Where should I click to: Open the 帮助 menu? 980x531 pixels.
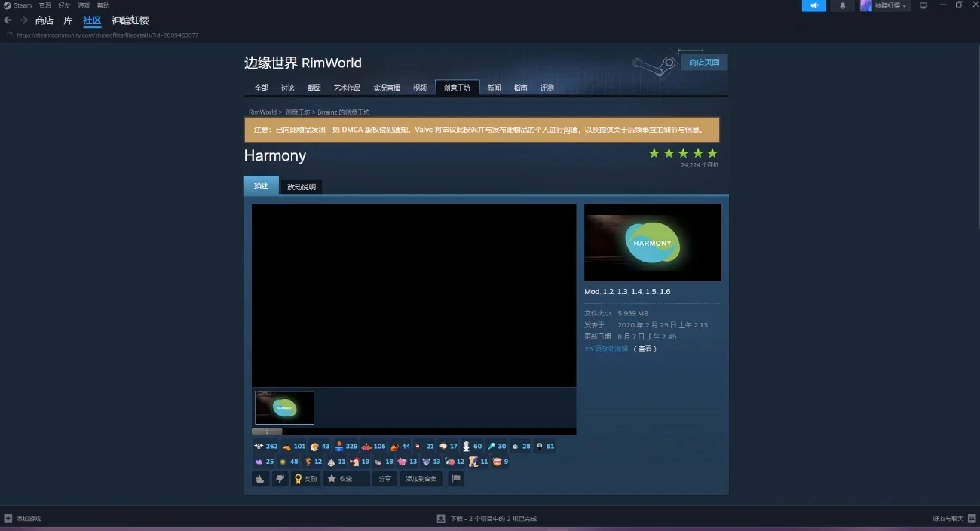(x=103, y=5)
